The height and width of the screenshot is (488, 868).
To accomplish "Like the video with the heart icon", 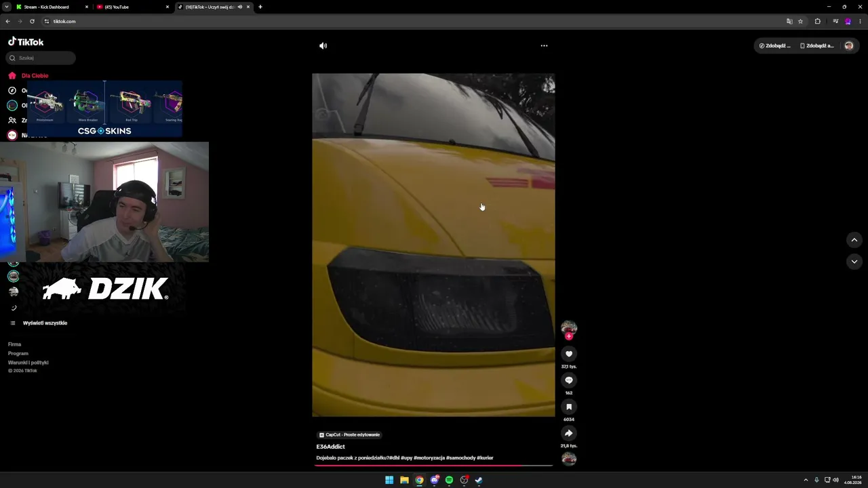I will [569, 354].
